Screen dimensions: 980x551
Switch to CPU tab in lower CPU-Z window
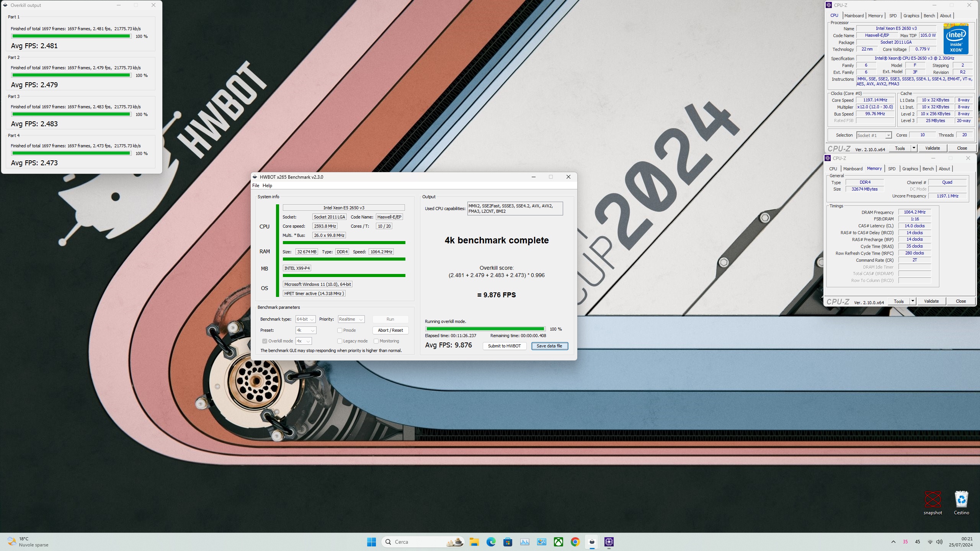(833, 169)
